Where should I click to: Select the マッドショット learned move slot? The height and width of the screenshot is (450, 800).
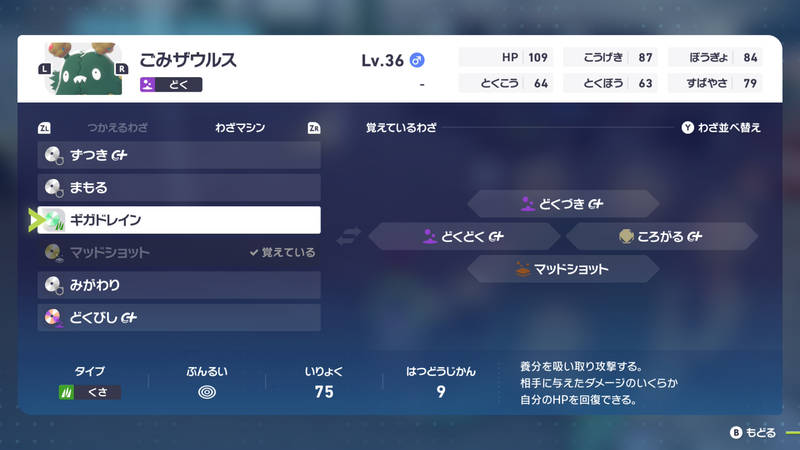563,269
